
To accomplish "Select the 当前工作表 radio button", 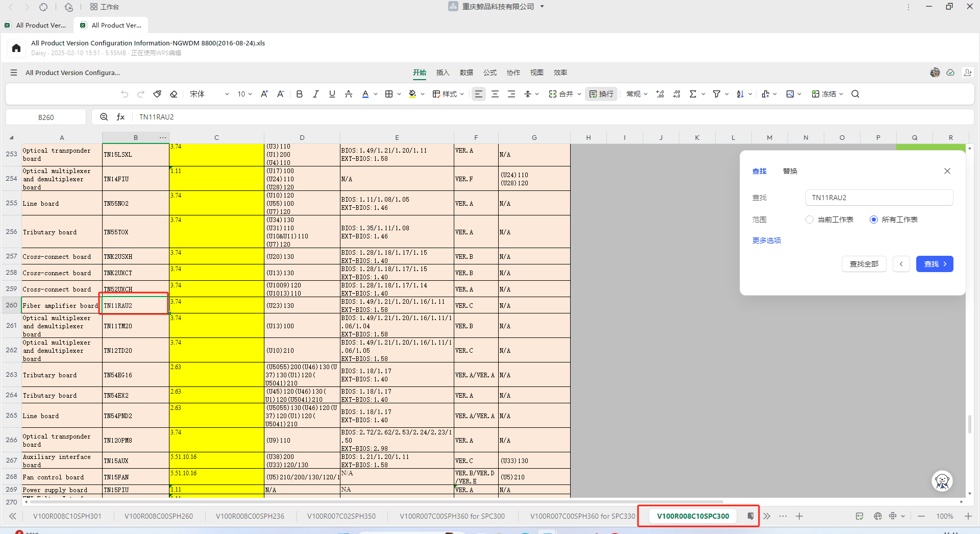I will (810, 220).
